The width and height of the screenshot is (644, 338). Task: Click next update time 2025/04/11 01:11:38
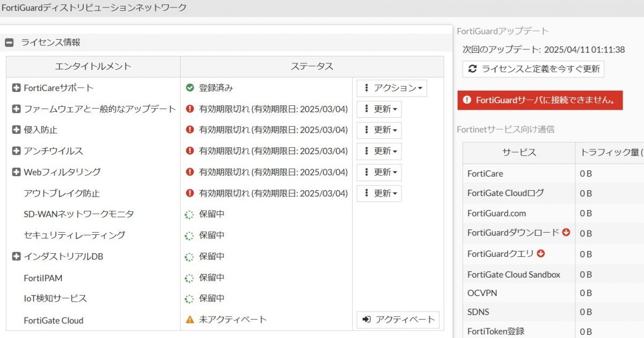(x=584, y=49)
